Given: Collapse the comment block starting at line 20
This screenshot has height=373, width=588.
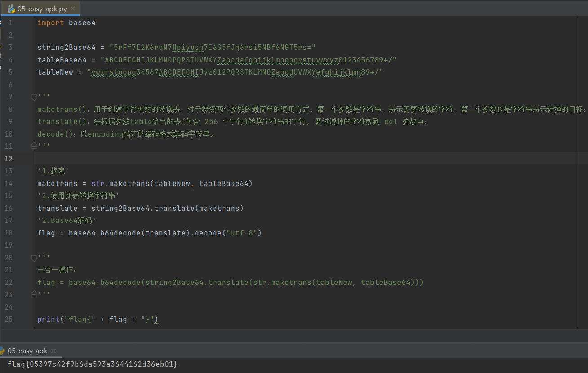Looking at the screenshot, I should pyautogui.click(x=34, y=258).
